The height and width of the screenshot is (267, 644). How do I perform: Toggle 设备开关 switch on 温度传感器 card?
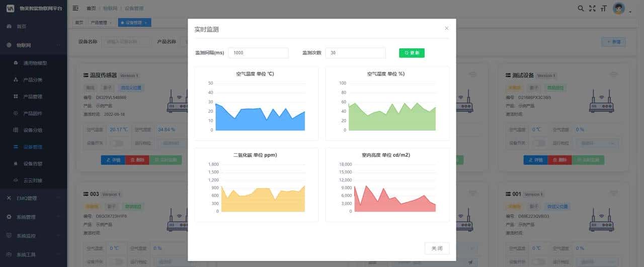click(117, 143)
